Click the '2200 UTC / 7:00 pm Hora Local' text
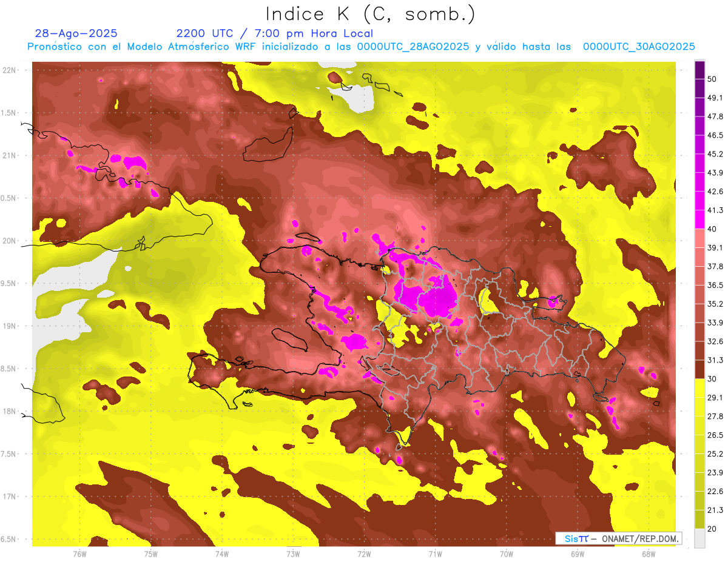The height and width of the screenshot is (562, 728). pyautogui.click(x=275, y=33)
